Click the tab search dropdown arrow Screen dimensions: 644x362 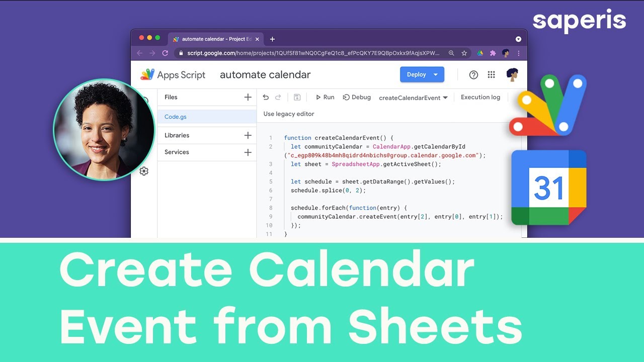pos(519,39)
